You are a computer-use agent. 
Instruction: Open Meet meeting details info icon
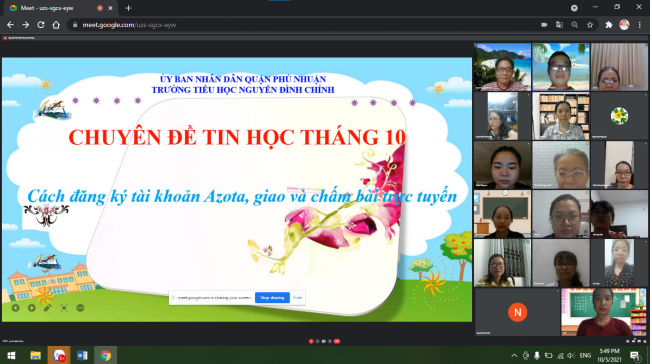coord(628,342)
